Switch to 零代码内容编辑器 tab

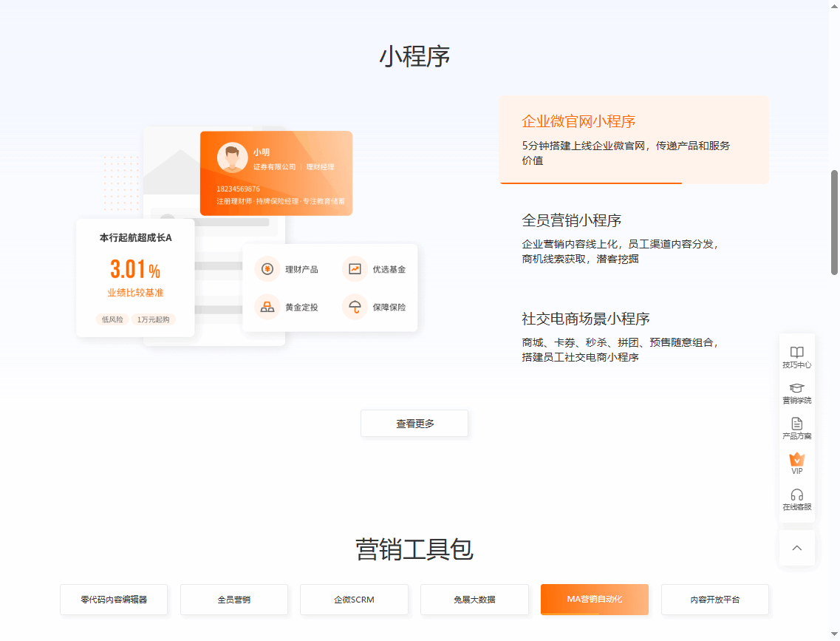[x=114, y=600]
